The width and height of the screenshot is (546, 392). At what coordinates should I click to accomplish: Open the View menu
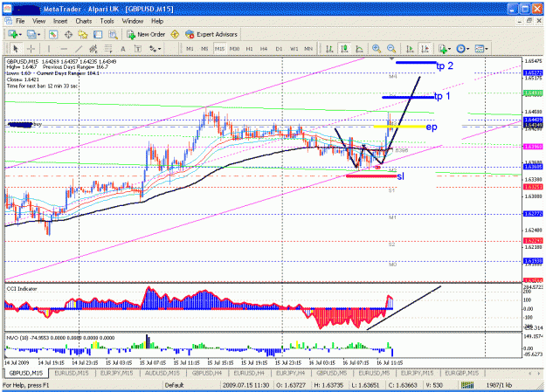(x=39, y=21)
